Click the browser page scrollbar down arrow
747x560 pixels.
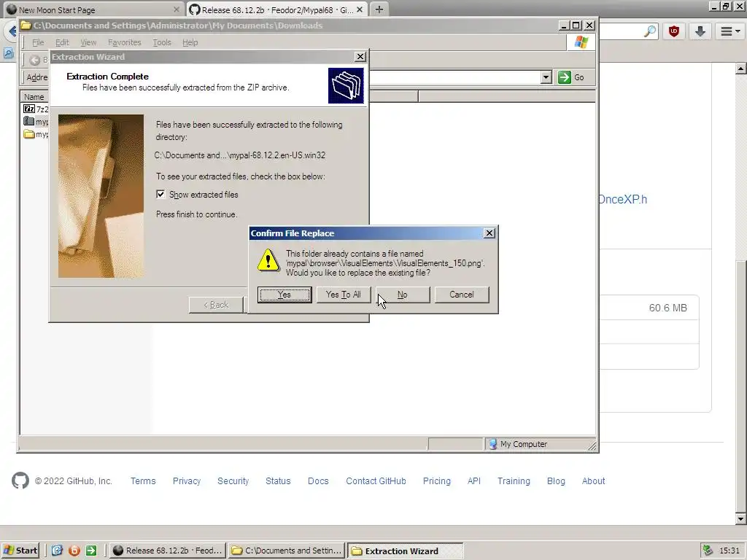coord(740,518)
